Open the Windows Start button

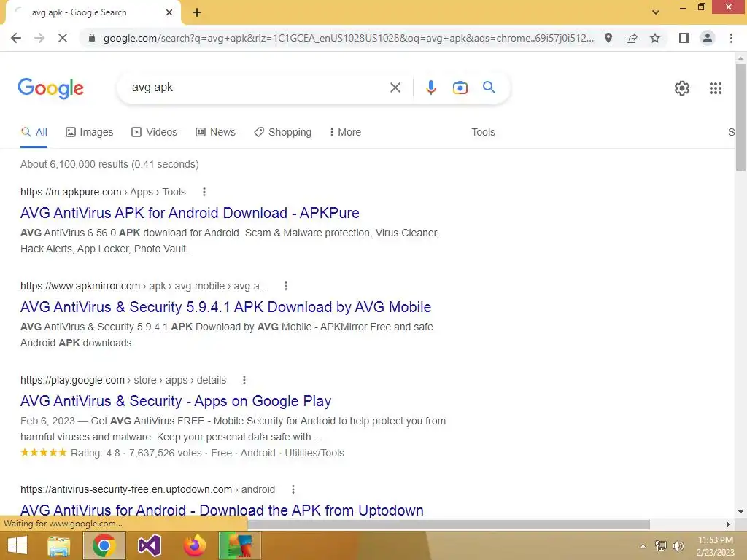pos(18,545)
